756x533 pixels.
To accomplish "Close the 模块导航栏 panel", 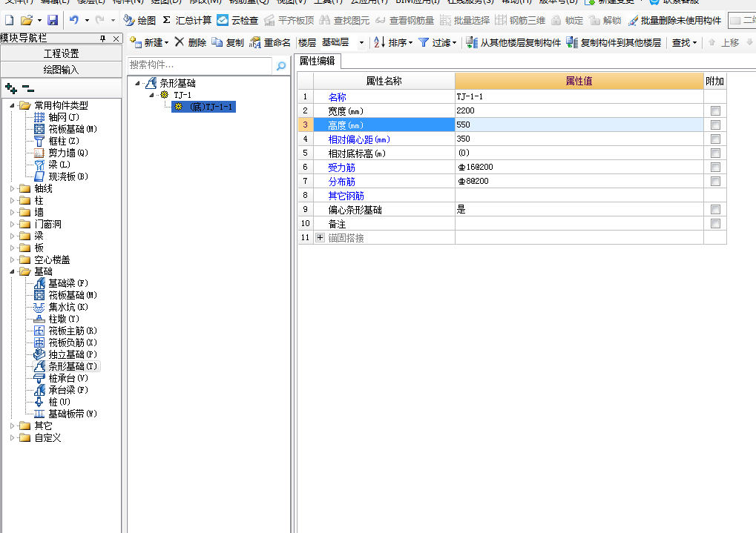I will point(116,39).
